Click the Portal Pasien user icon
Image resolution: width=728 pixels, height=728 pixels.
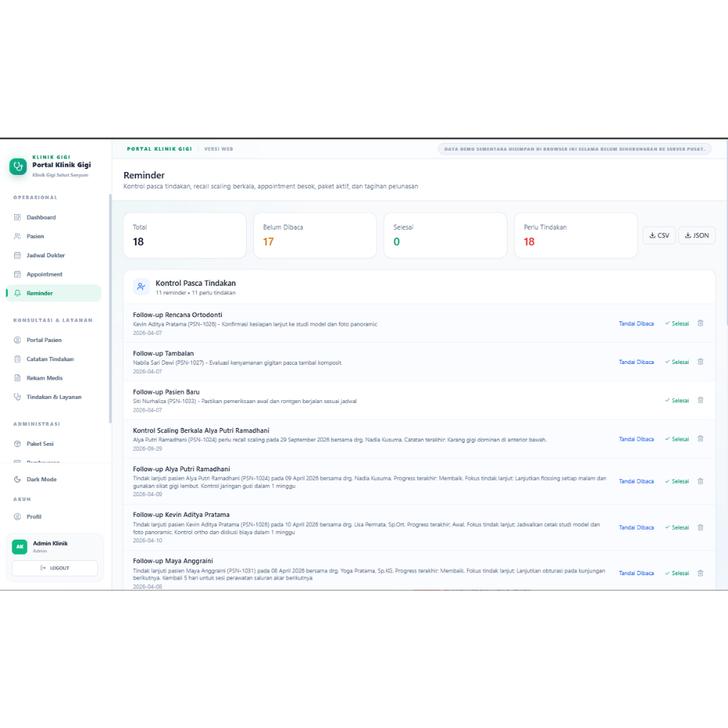point(17,340)
